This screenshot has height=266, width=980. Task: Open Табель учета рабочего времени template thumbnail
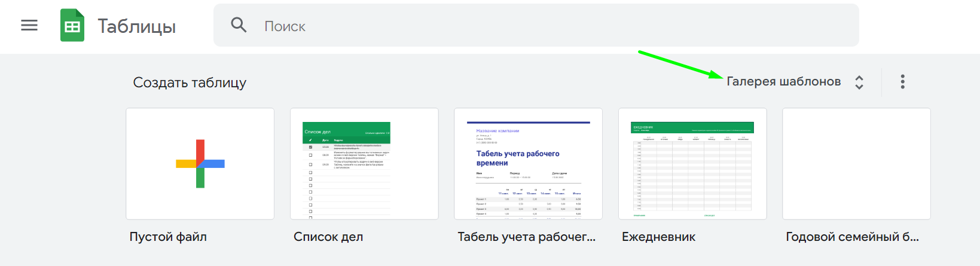pyautogui.click(x=528, y=164)
